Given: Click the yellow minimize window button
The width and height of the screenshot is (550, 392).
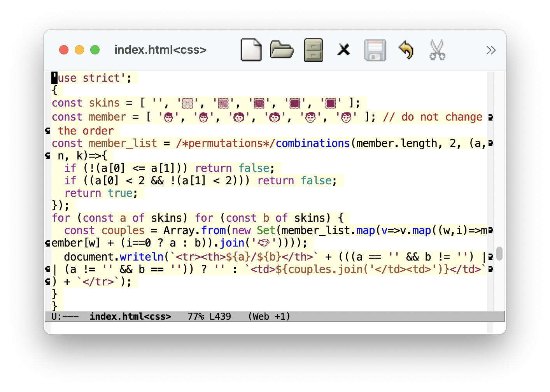Looking at the screenshot, I should click(79, 50).
